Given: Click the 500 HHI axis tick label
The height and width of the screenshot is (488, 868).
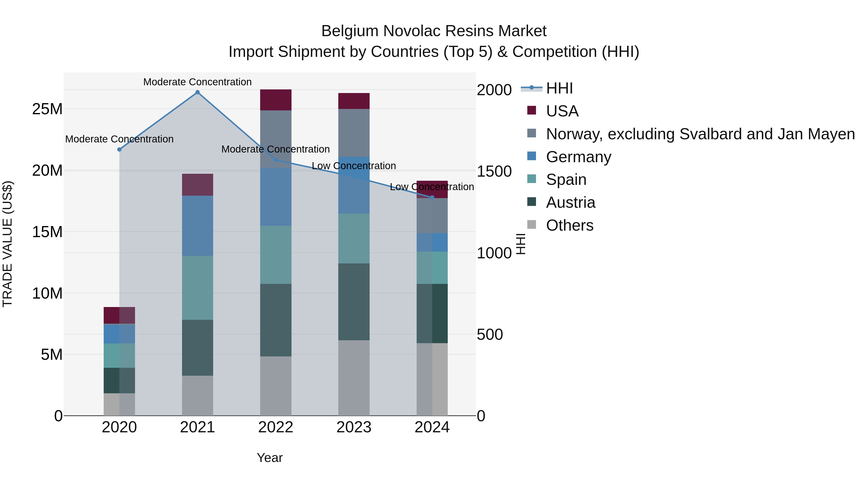Looking at the screenshot, I should 490,334.
